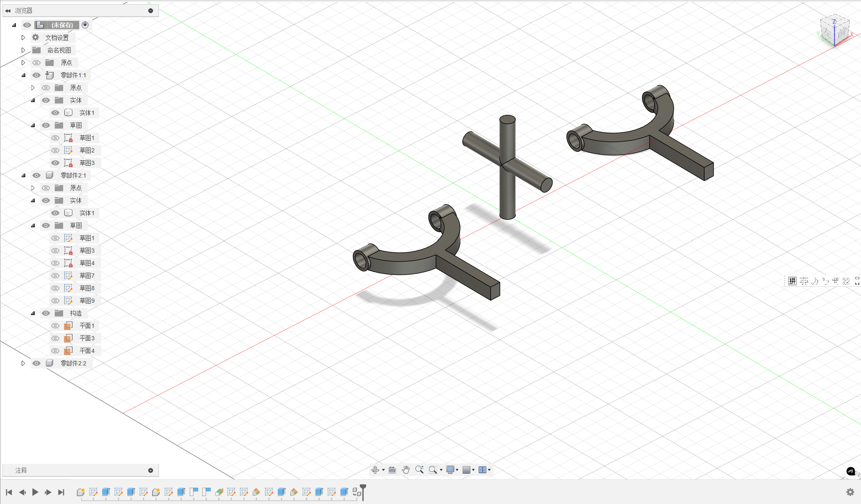Click the 零部件2:2 component icon
The width and height of the screenshot is (861, 504).
coord(50,363)
